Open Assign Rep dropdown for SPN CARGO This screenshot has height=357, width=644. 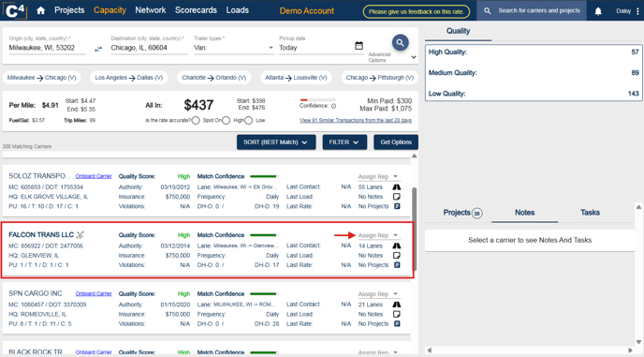coord(378,294)
